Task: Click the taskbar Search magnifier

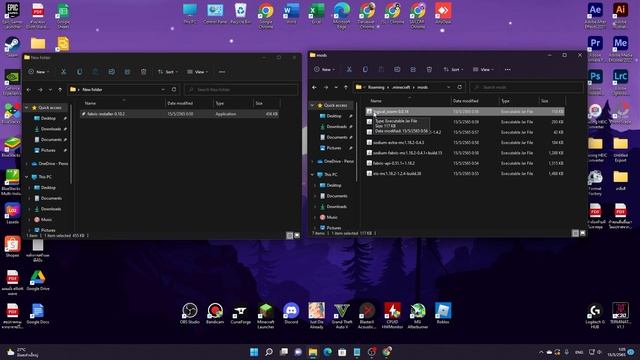Action: [269, 352]
